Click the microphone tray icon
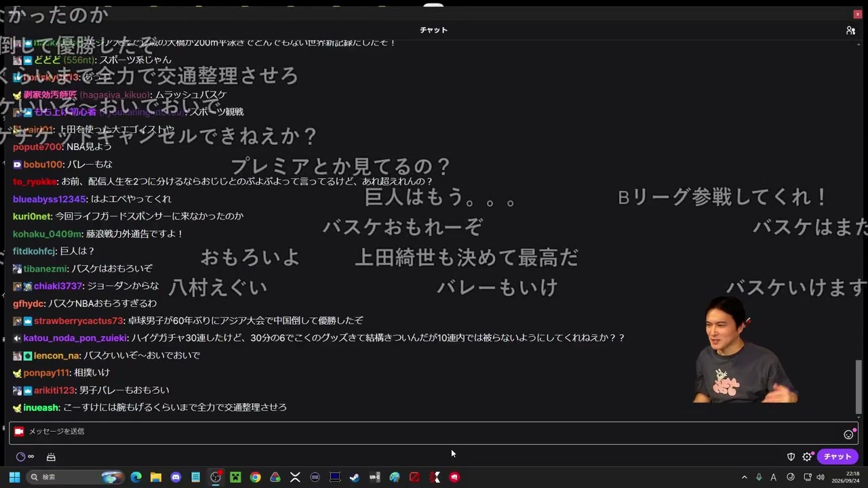Screen dimensions: 868x488 tap(759, 477)
